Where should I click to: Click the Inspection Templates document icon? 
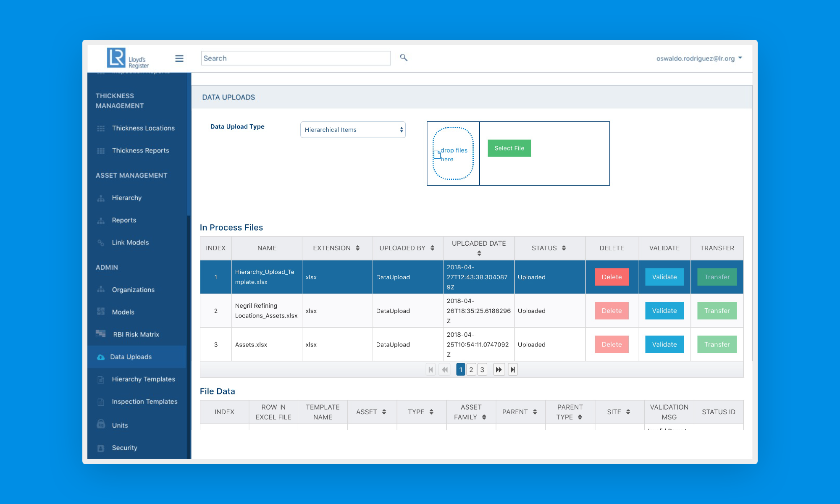pos(101,402)
